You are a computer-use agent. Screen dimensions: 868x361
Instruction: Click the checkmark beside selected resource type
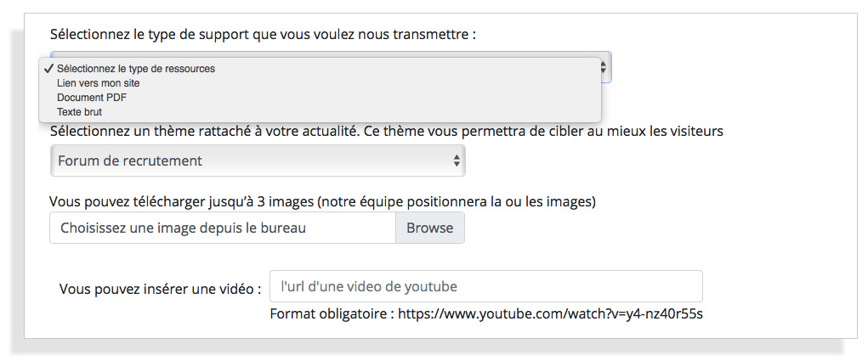click(48, 69)
